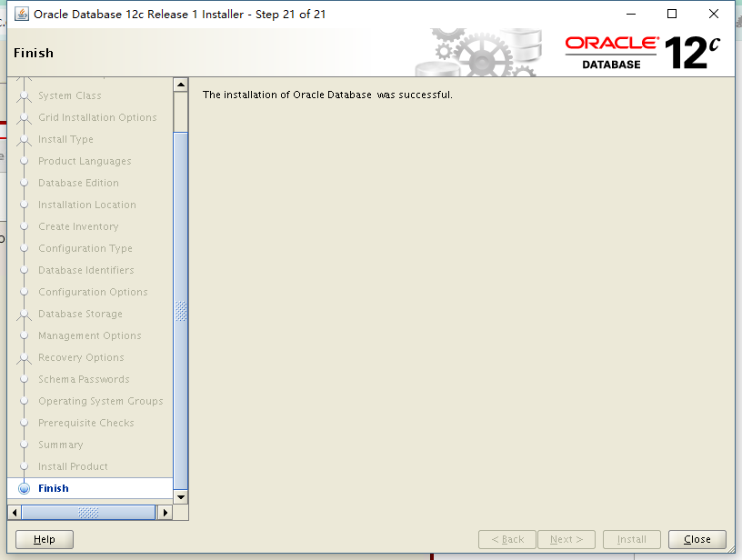Click the Close button to exit installer
This screenshot has height=560, width=742.
click(x=697, y=539)
